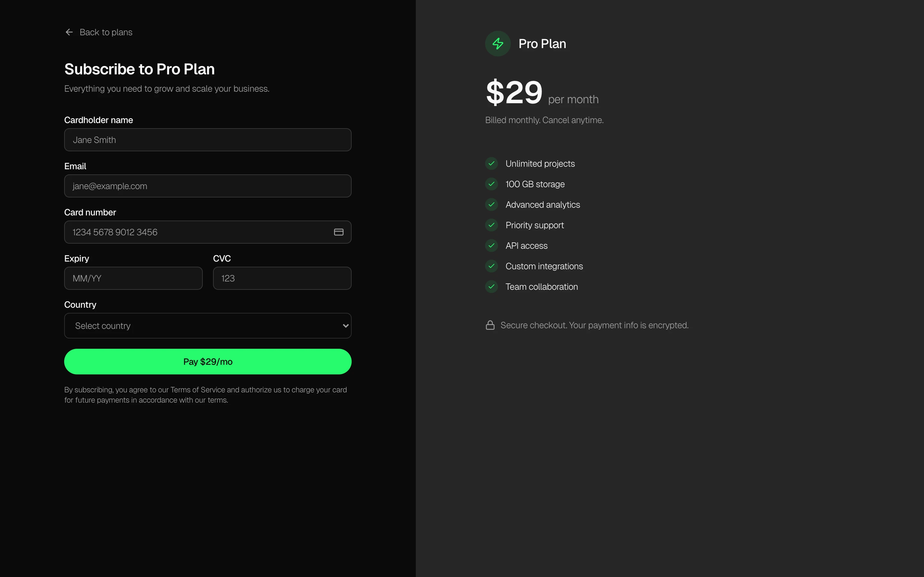Screen dimensions: 924x577
Task: Click the Expiry MM/YY field
Action: tap(133, 279)
